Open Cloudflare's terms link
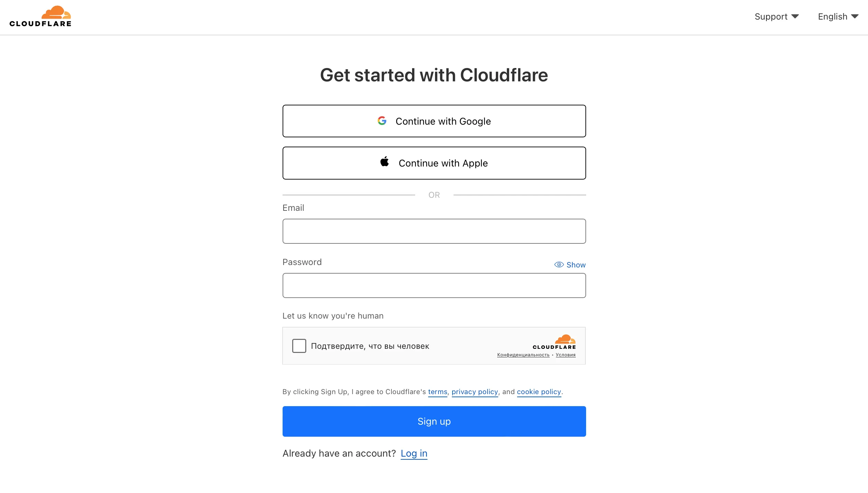Viewport: 868px width, 493px height. (x=437, y=392)
